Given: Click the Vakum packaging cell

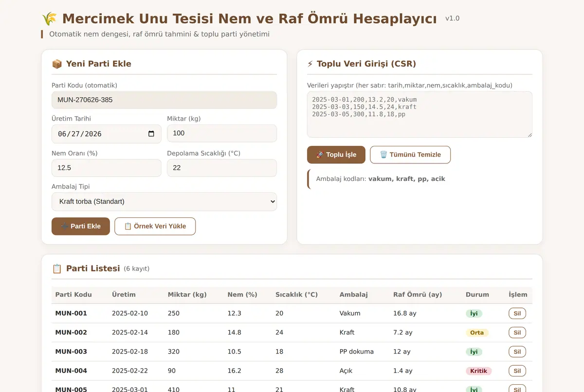Looking at the screenshot, I should coord(350,313).
